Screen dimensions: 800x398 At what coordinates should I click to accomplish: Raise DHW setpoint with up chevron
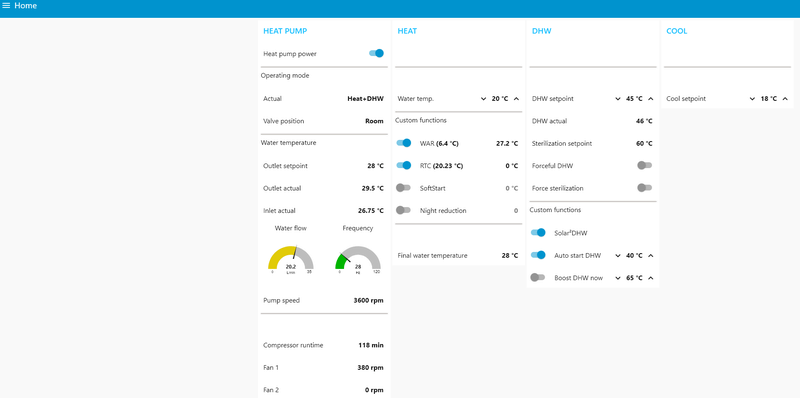(651, 99)
